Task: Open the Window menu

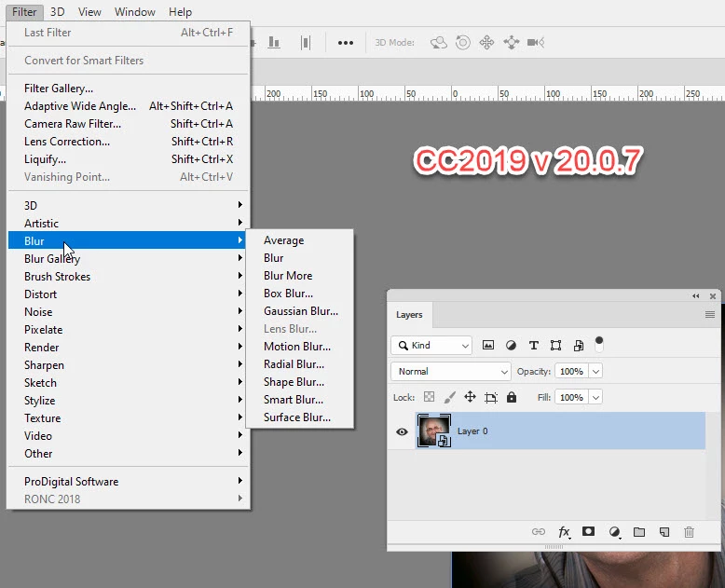Action: pos(134,11)
